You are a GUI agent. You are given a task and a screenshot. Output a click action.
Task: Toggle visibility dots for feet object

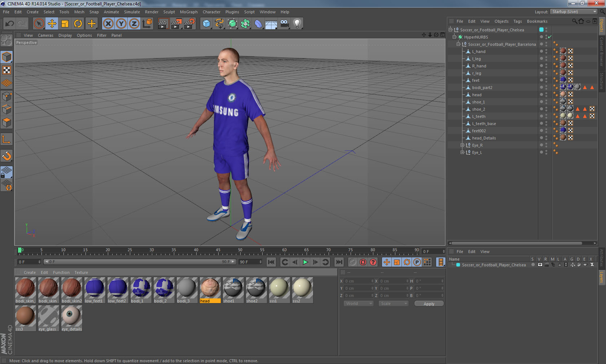[x=546, y=80]
